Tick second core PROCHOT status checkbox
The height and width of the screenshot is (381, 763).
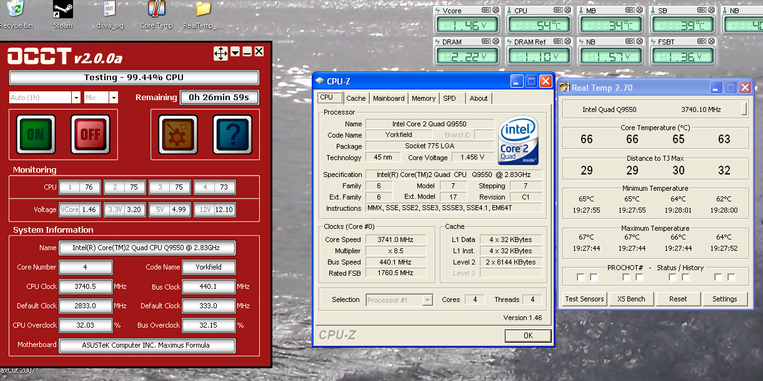(626, 277)
